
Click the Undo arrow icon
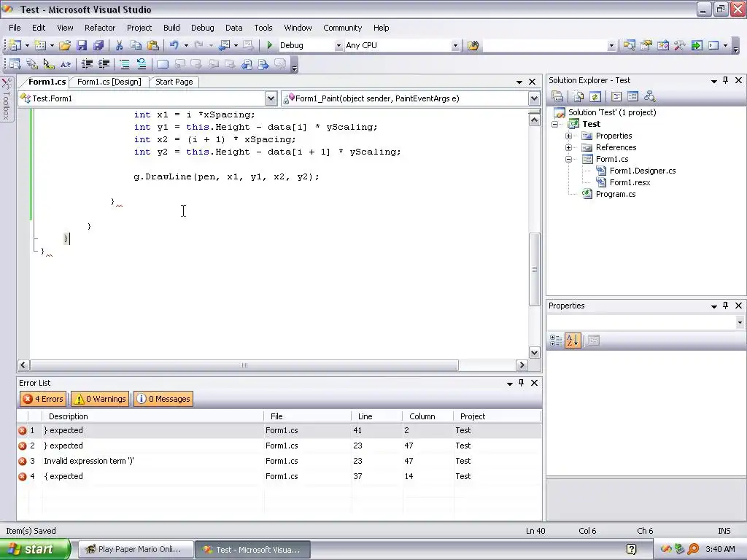(174, 45)
